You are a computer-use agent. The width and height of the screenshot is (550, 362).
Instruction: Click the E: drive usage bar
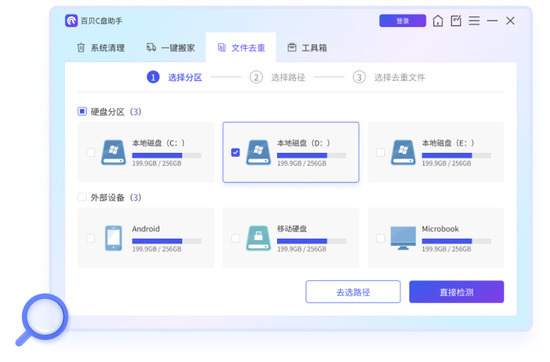coord(456,155)
